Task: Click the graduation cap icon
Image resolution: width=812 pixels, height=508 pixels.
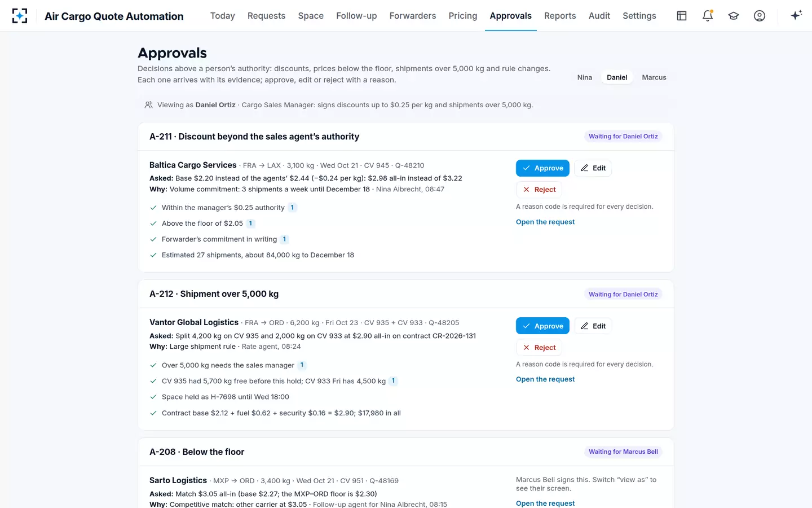Action: [x=734, y=16]
